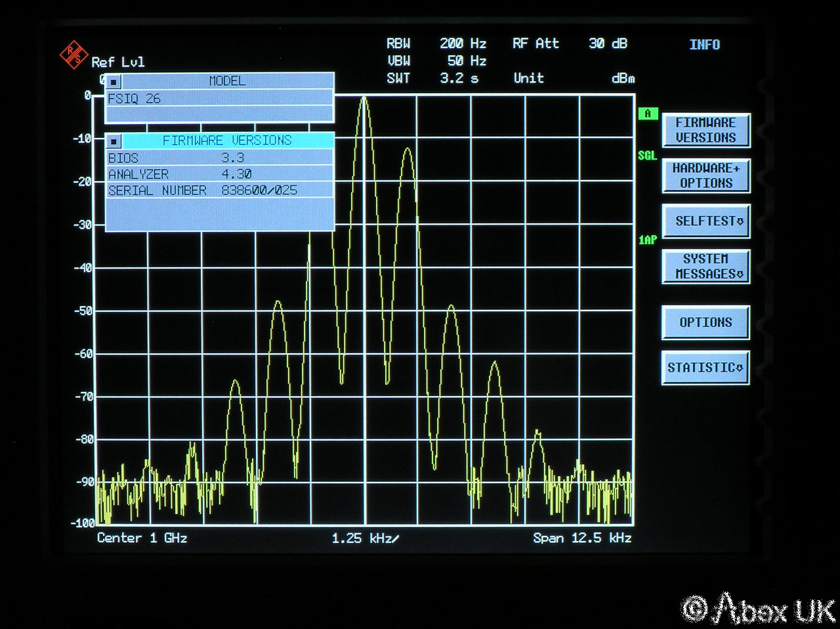Click the RBW 200 Hz readout
The width and height of the screenshot is (840, 629).
click(x=436, y=44)
